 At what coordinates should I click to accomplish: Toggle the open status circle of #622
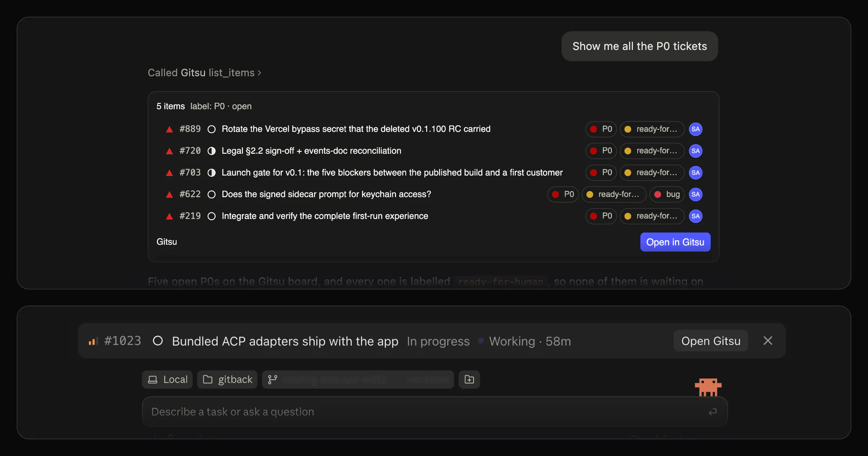(212, 194)
